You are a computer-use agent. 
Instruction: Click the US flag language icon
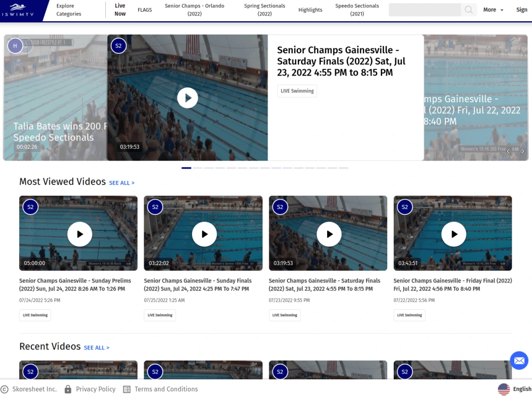pyautogui.click(x=504, y=389)
